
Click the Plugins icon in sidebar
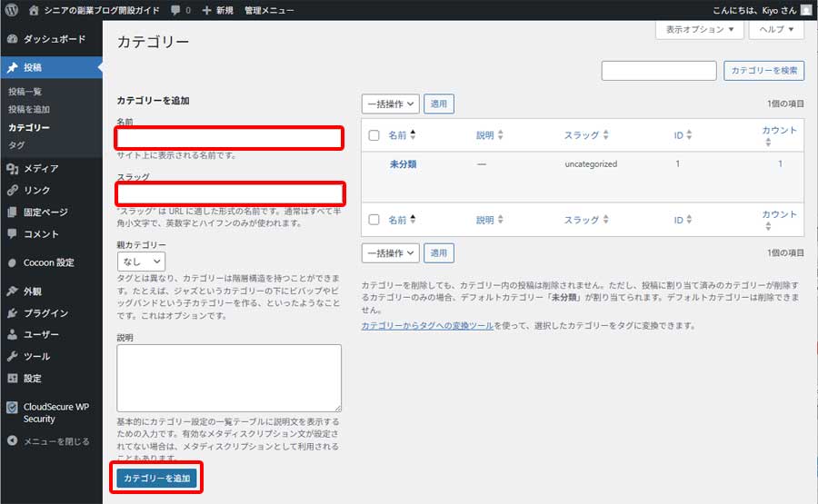(x=12, y=313)
